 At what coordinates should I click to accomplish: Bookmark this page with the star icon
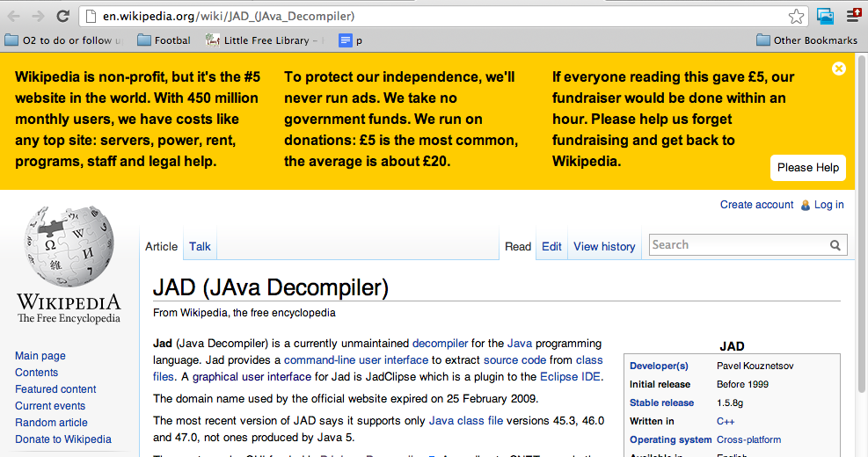point(796,16)
